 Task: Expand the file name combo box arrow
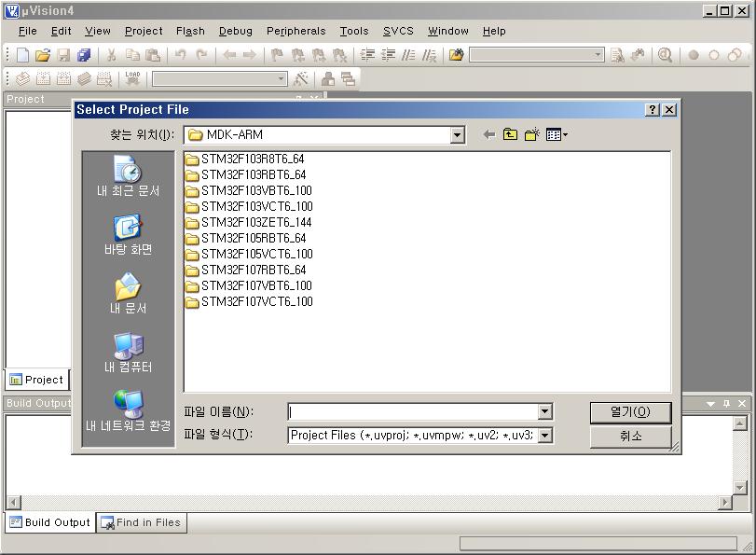(544, 411)
